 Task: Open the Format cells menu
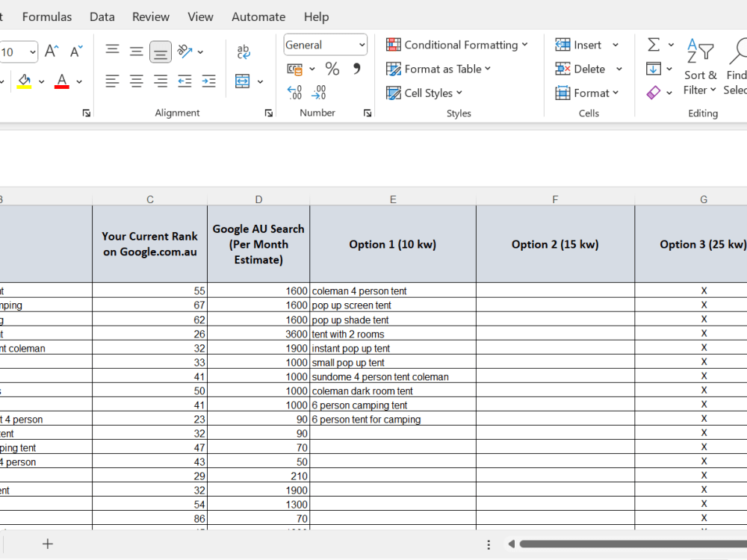click(x=587, y=93)
